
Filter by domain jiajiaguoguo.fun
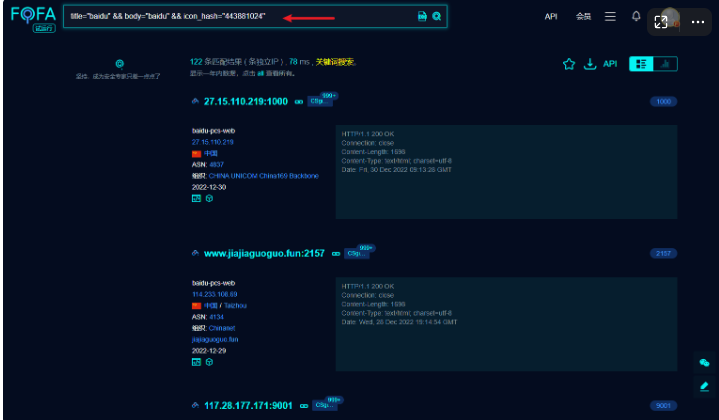215,339
